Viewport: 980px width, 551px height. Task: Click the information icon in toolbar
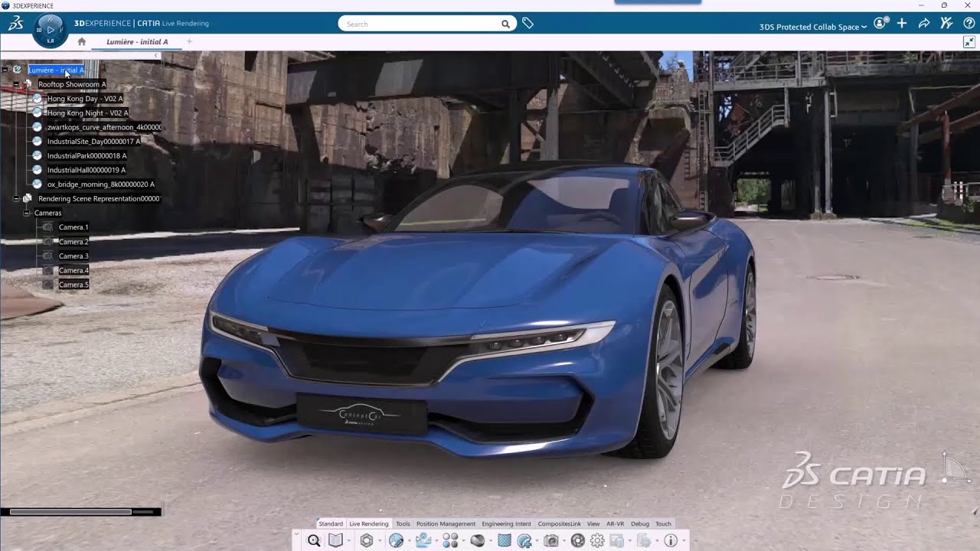[671, 541]
